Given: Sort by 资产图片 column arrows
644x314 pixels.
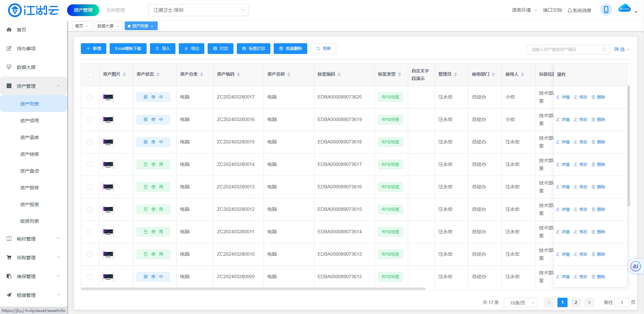Looking at the screenshot, I should coord(124,74).
